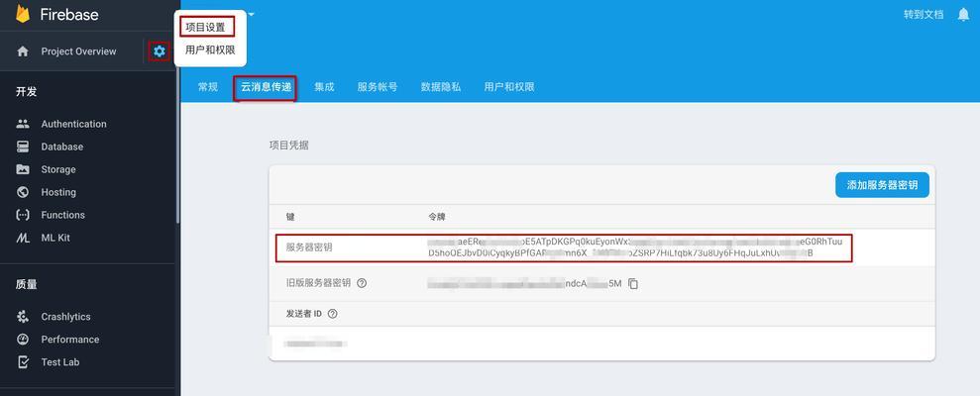Open help for 发送者 ID
980x396 pixels.
[x=333, y=314]
